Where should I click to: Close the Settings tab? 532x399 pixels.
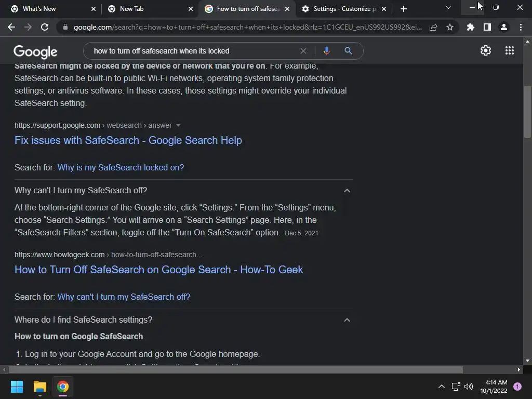tap(384, 9)
